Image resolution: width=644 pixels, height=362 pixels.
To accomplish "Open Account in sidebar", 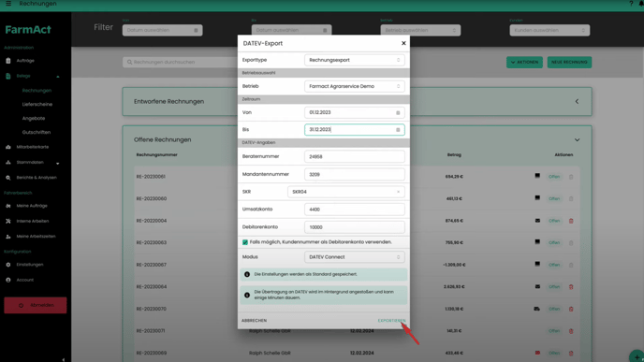I will 24,280.
